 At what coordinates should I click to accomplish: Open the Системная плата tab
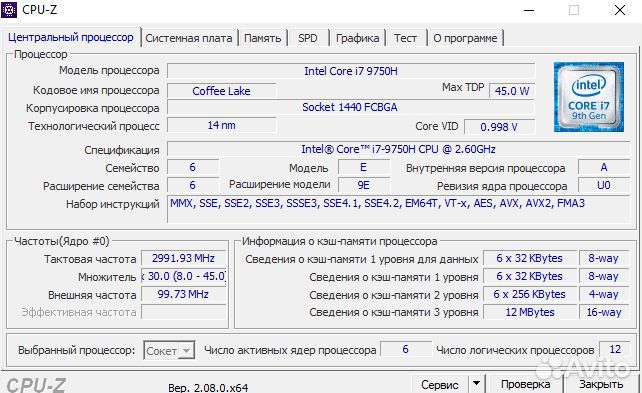point(189,38)
